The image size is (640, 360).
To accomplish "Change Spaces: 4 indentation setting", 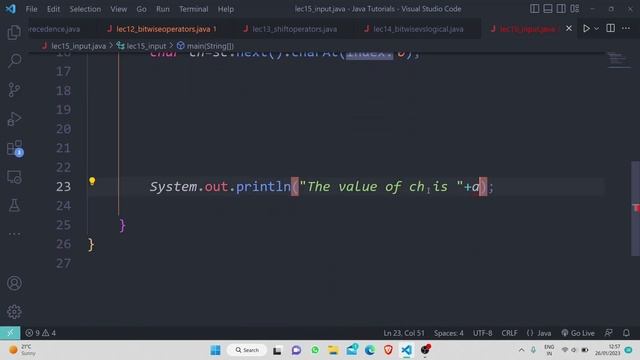I will (x=449, y=333).
